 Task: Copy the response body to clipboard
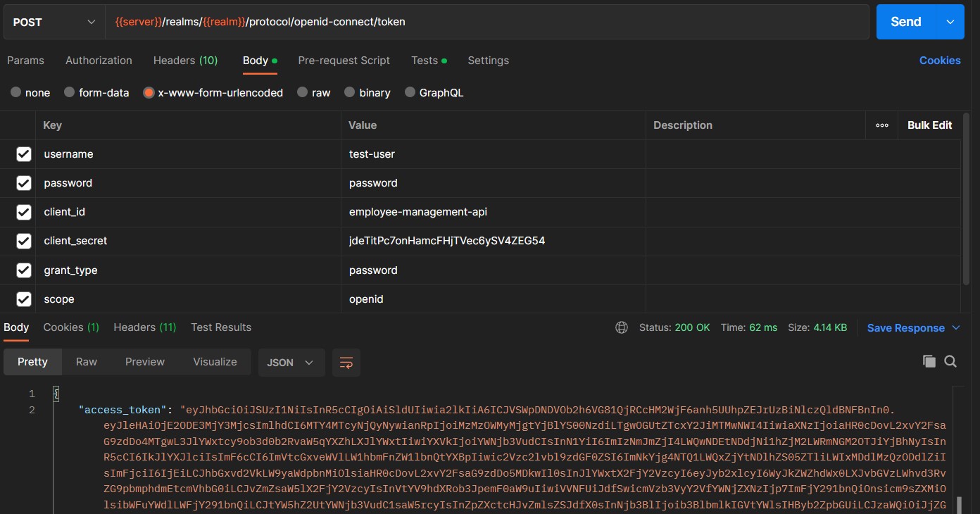[x=929, y=361]
